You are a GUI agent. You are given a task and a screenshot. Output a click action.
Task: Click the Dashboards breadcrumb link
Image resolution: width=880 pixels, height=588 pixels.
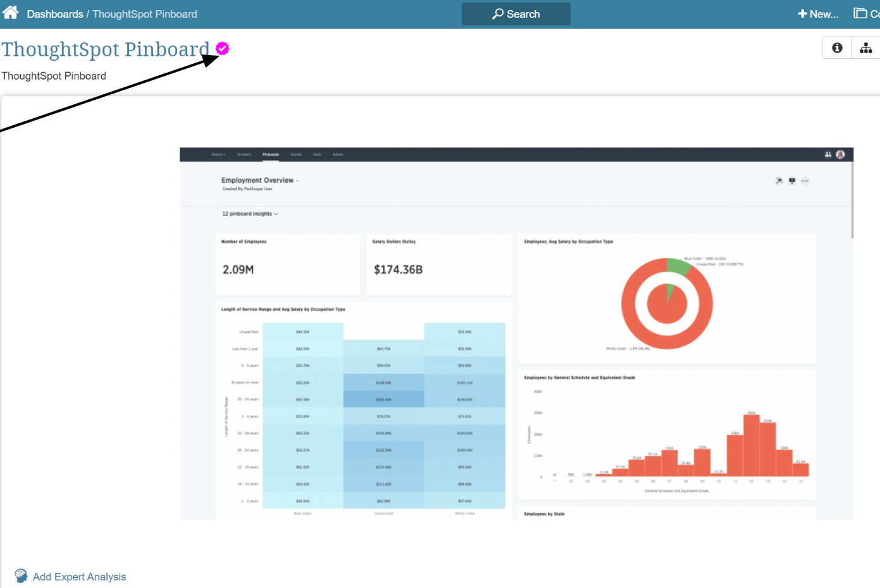[55, 14]
